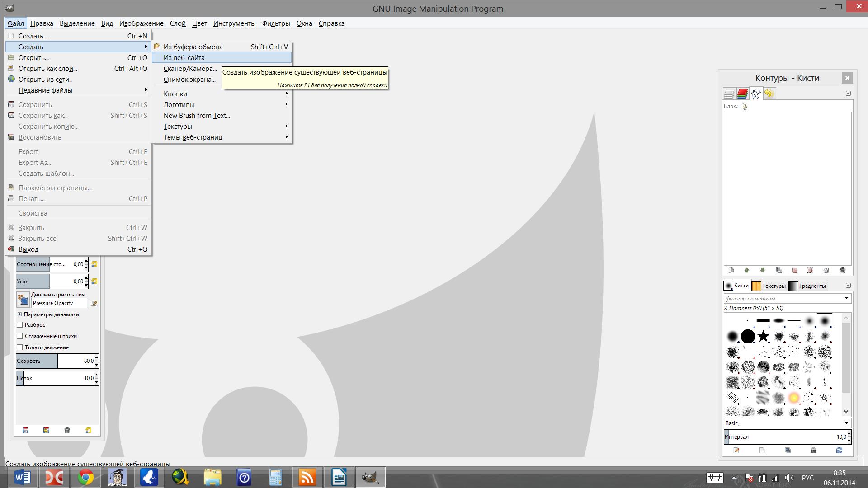Click restore tool preset icon at bottom
The image size is (868, 488).
pos(46,431)
